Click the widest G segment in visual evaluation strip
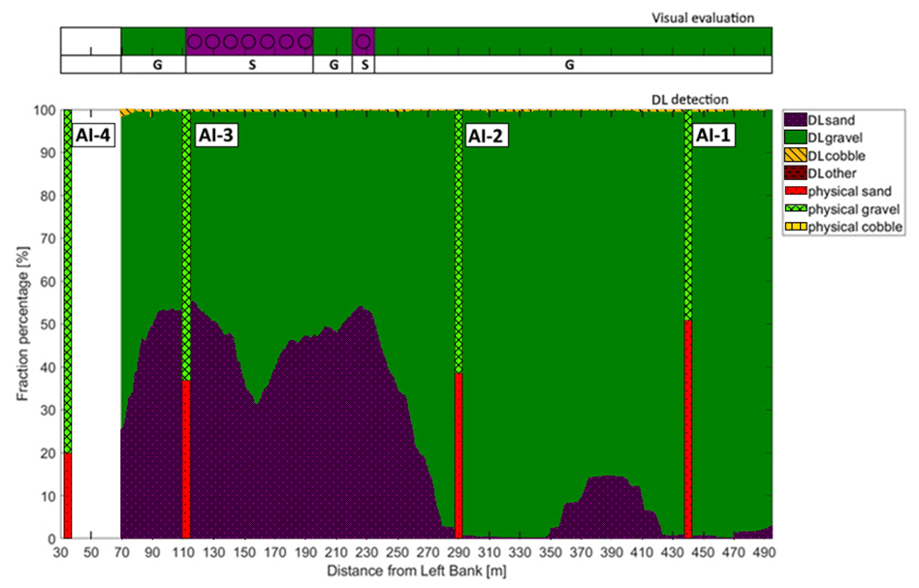The height and width of the screenshot is (588, 919). [x=572, y=65]
